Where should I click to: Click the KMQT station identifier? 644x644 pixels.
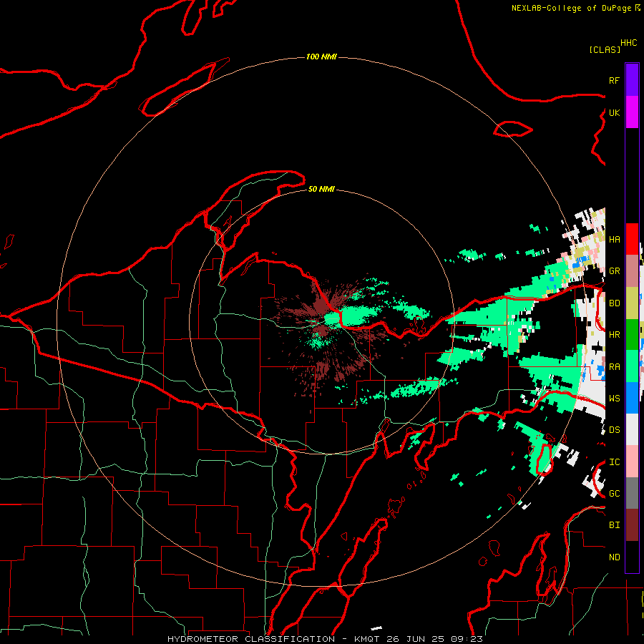tap(368, 639)
